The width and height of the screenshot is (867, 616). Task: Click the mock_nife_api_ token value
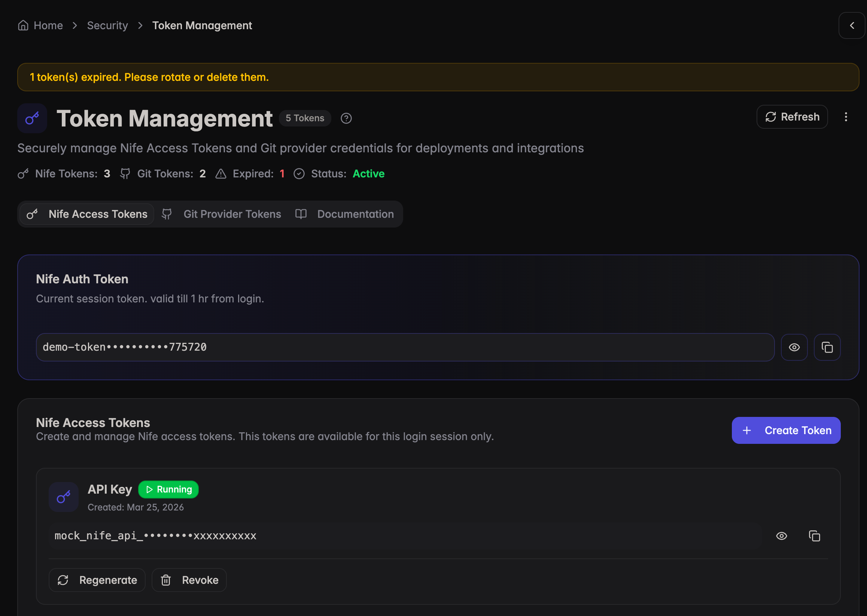156,536
